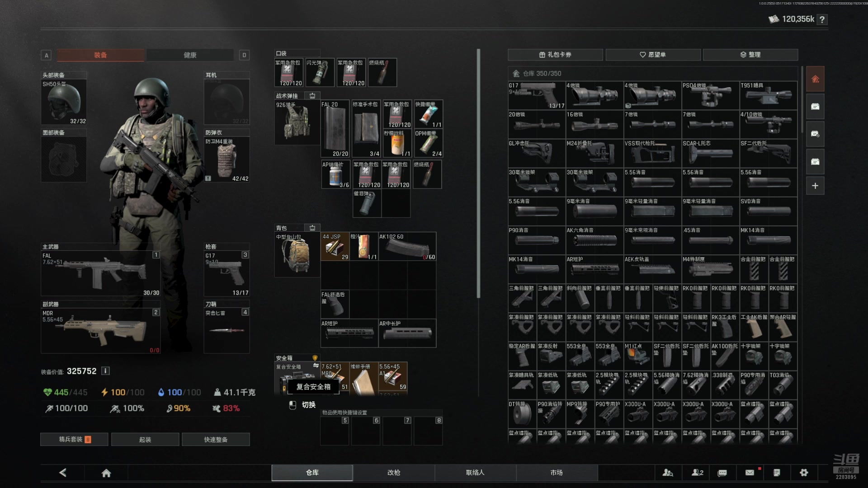Screen dimensions: 868x488
Task: Select the 装备 tab
Action: click(100, 55)
